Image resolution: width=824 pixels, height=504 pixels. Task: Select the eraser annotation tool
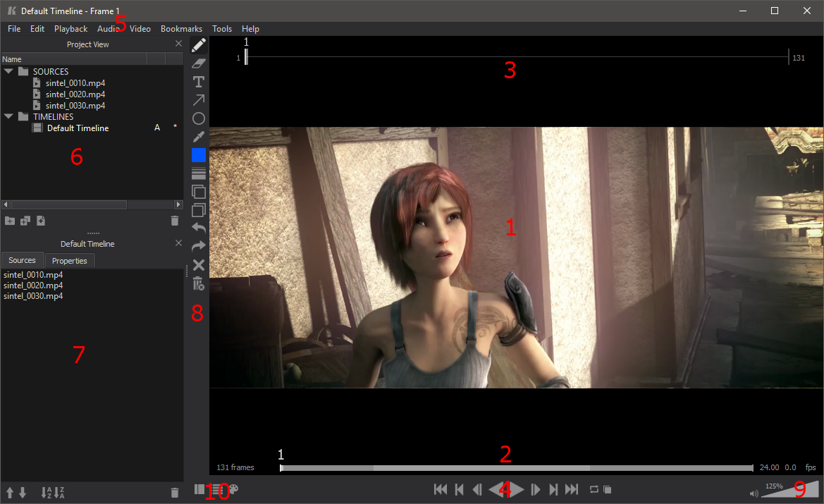(x=199, y=63)
